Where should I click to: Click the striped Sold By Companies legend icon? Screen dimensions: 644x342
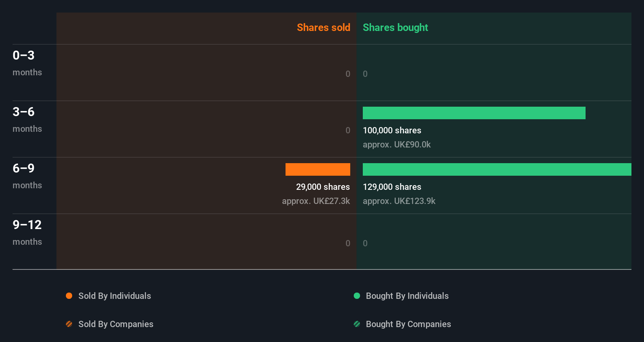tap(69, 324)
